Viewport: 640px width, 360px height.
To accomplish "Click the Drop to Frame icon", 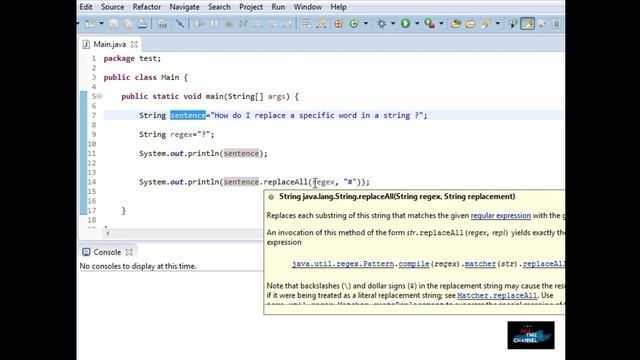I will tap(306, 24).
